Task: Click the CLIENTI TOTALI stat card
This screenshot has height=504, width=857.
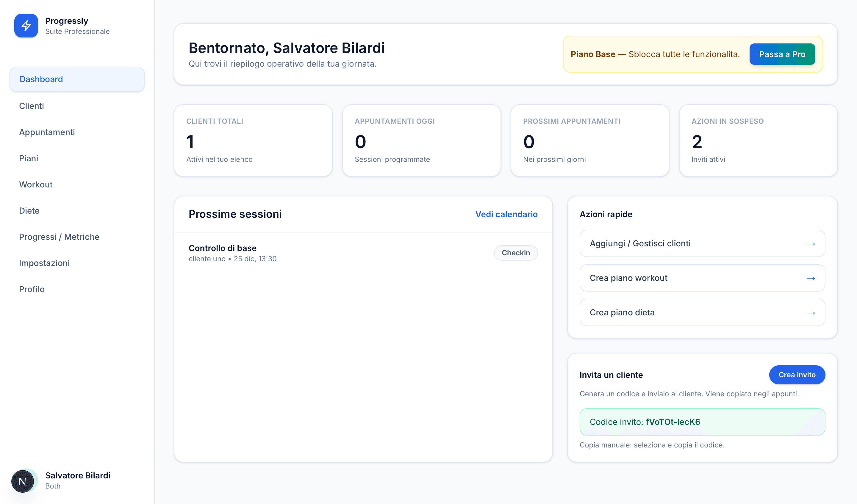Action: click(253, 140)
